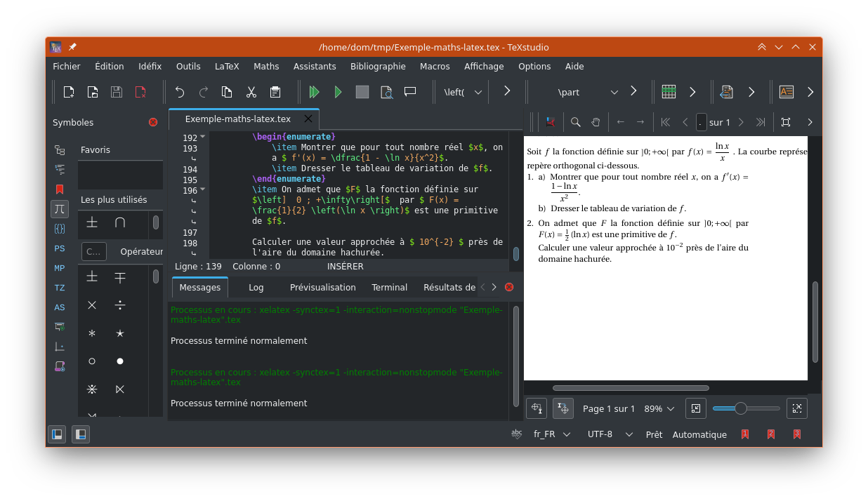Open the AS (Asymptote) side panel
The width and height of the screenshot is (868, 501).
tap(60, 307)
